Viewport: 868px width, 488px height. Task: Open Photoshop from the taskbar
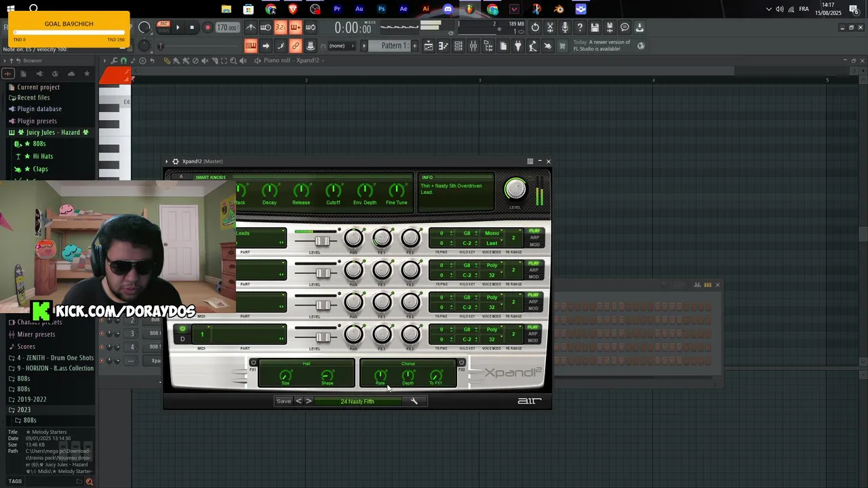381,9
